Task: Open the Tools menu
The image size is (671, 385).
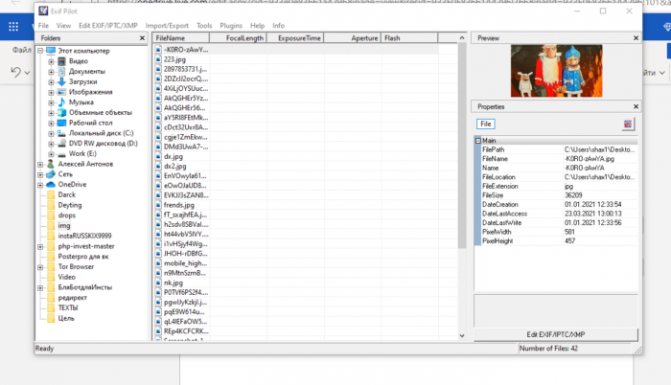Action: (x=204, y=26)
